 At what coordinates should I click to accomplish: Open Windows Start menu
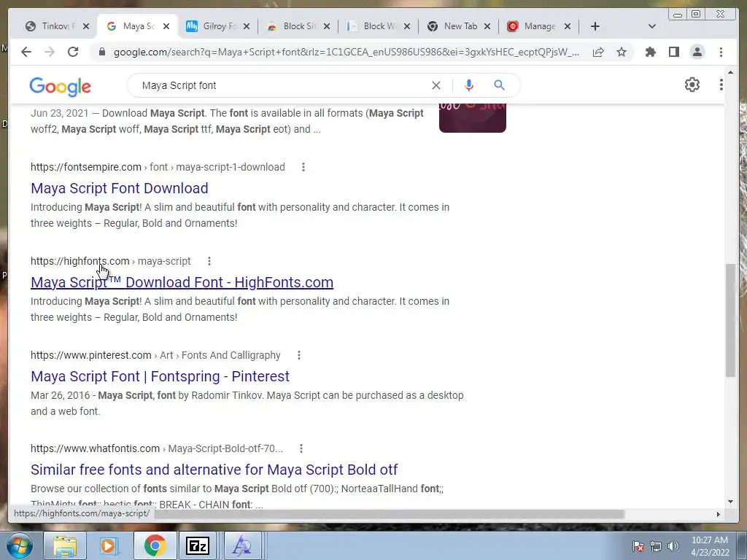point(18,545)
